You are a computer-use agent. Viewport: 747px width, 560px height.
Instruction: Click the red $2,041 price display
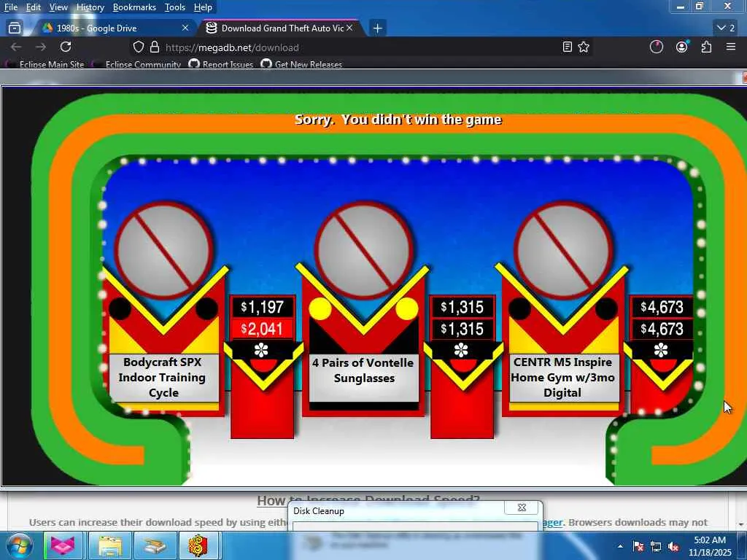pyautogui.click(x=263, y=329)
